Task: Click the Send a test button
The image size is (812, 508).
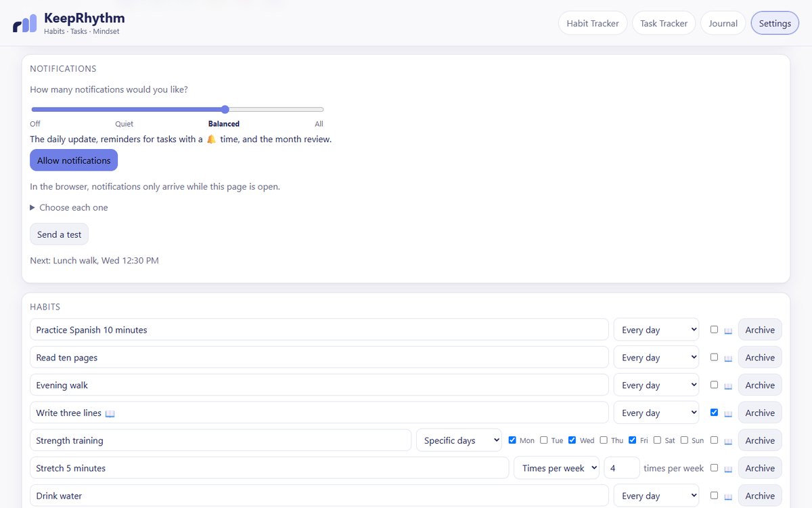Action: (59, 234)
